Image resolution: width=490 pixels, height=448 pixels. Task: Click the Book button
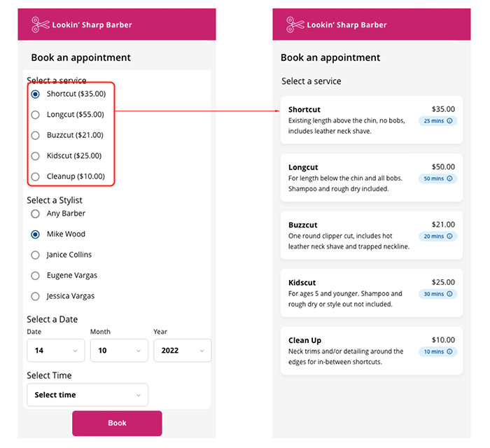tap(117, 423)
